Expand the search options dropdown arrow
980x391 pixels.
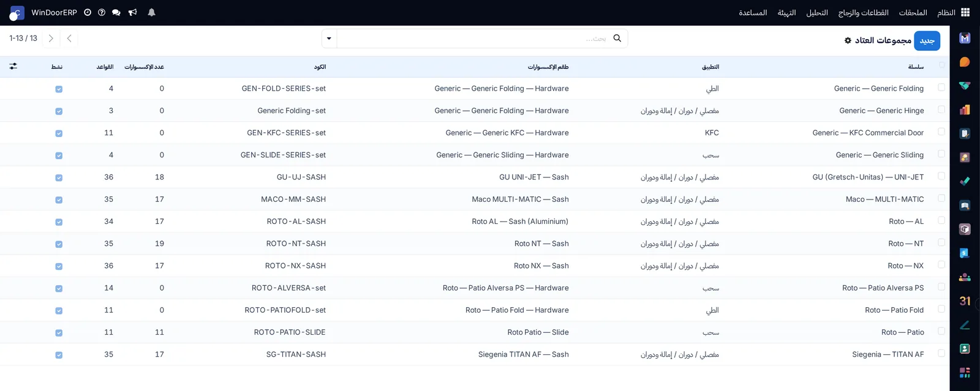coord(329,39)
